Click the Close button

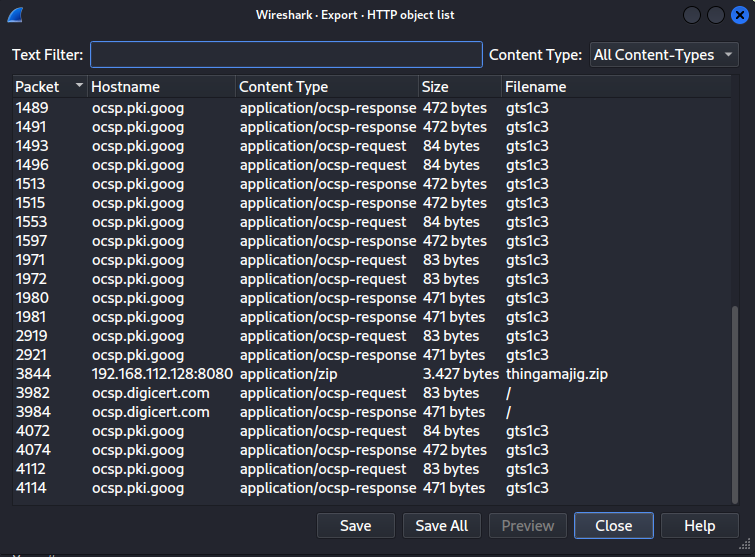pyautogui.click(x=614, y=526)
